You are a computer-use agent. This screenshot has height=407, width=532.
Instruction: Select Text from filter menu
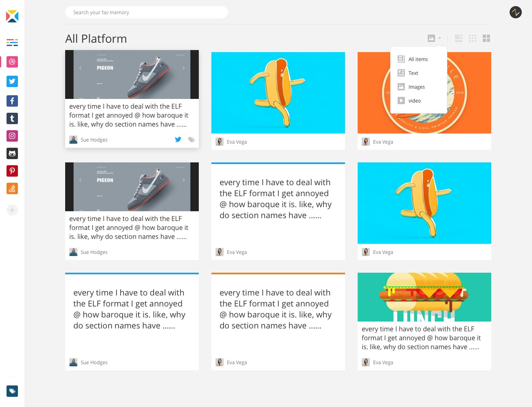tap(419, 73)
